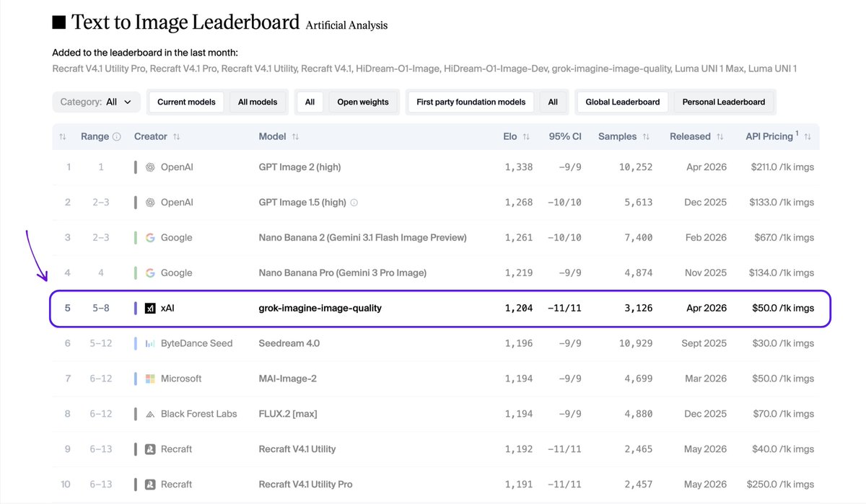866x504 pixels.
Task: Switch to Global Leaderboard tab
Action: click(623, 102)
